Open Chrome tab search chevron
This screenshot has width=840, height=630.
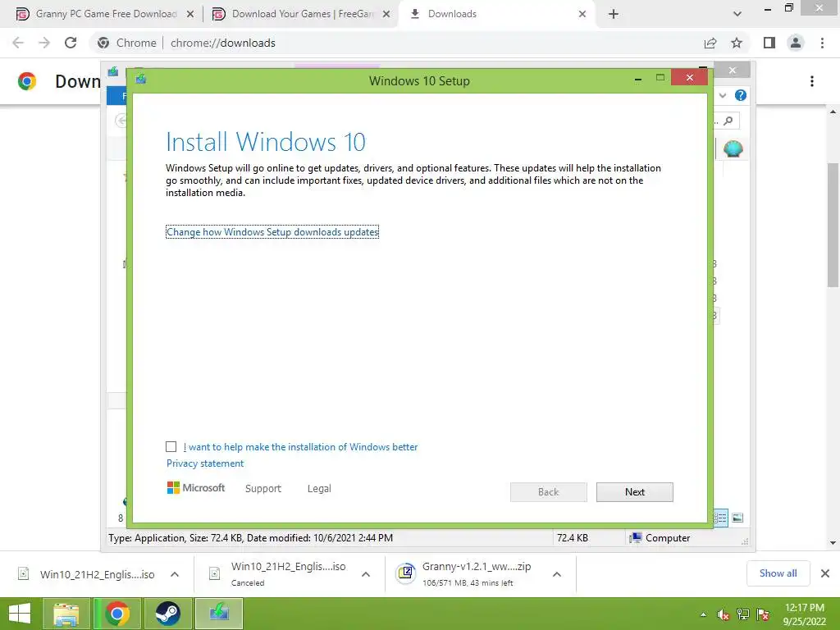737,15
